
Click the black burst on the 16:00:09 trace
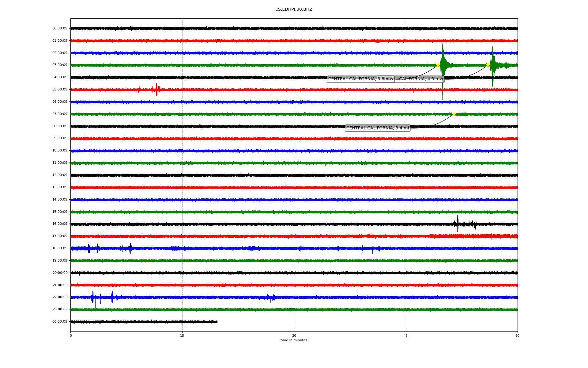(x=458, y=224)
